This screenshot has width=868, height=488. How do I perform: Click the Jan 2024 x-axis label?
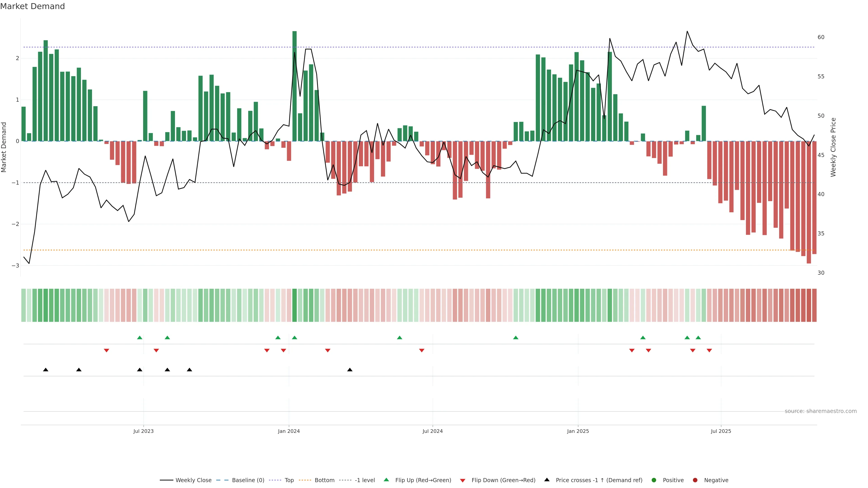click(x=289, y=431)
